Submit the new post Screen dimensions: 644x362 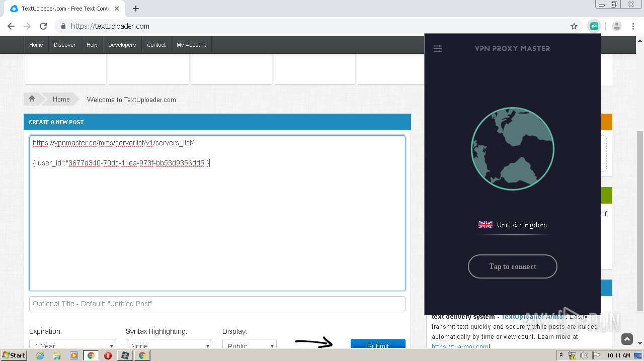point(378,344)
